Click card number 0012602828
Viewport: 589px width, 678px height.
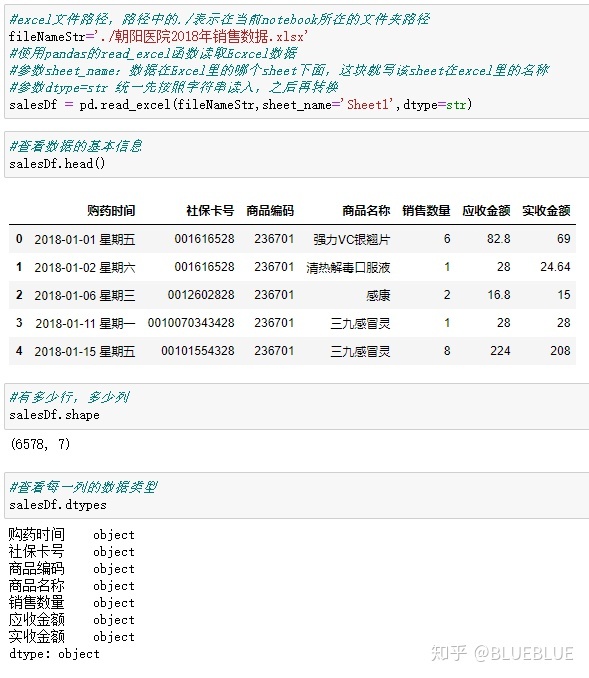(x=201, y=295)
